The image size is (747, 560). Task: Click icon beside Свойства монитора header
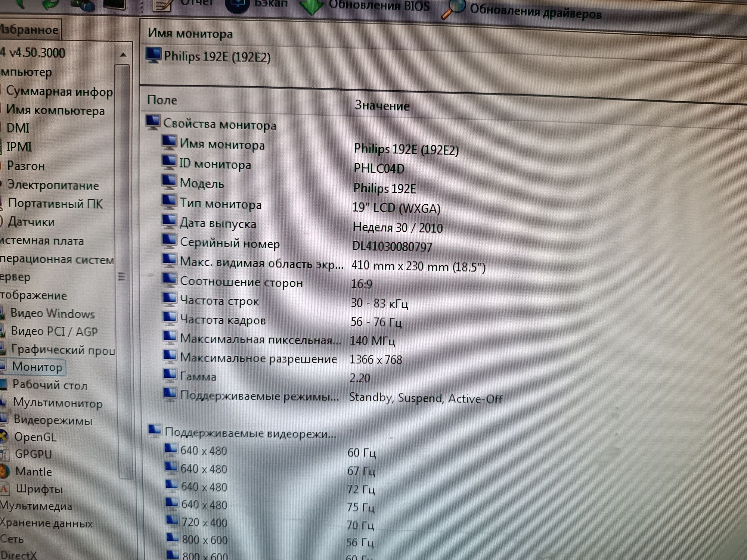(x=153, y=122)
